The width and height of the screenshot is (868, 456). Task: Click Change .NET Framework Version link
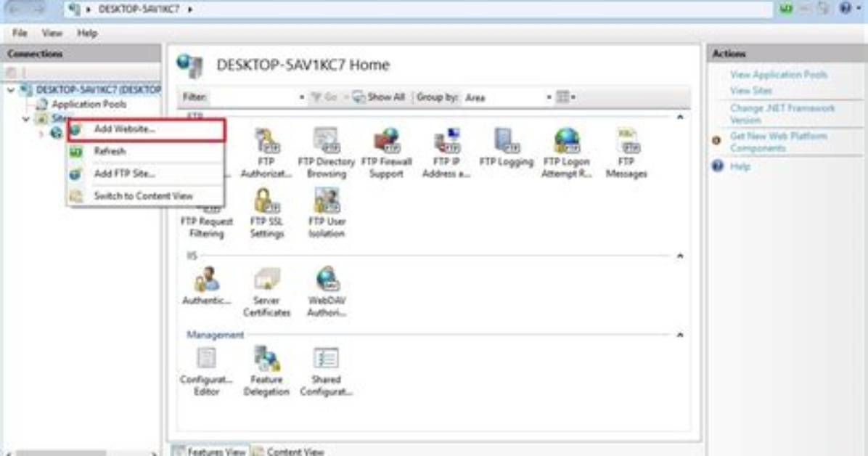pos(782,113)
